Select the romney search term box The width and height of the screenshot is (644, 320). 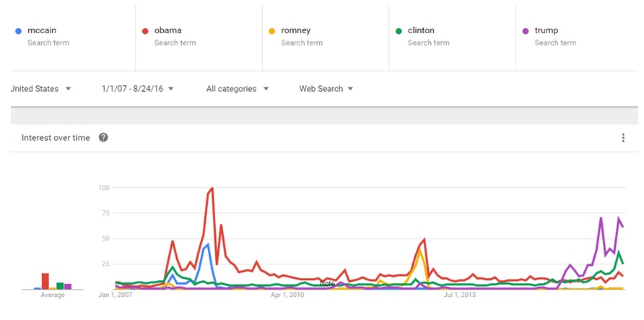[295, 31]
